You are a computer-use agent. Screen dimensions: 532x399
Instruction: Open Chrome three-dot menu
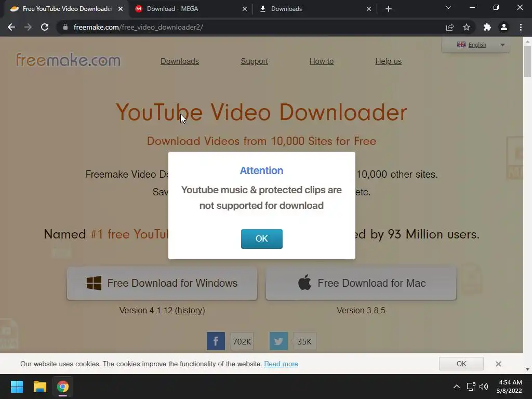(x=521, y=27)
